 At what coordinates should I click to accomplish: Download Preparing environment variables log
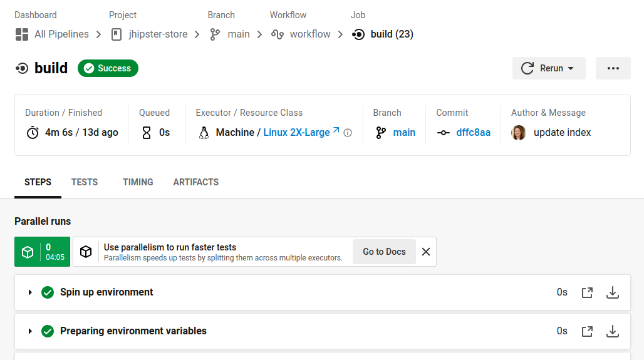click(x=613, y=331)
